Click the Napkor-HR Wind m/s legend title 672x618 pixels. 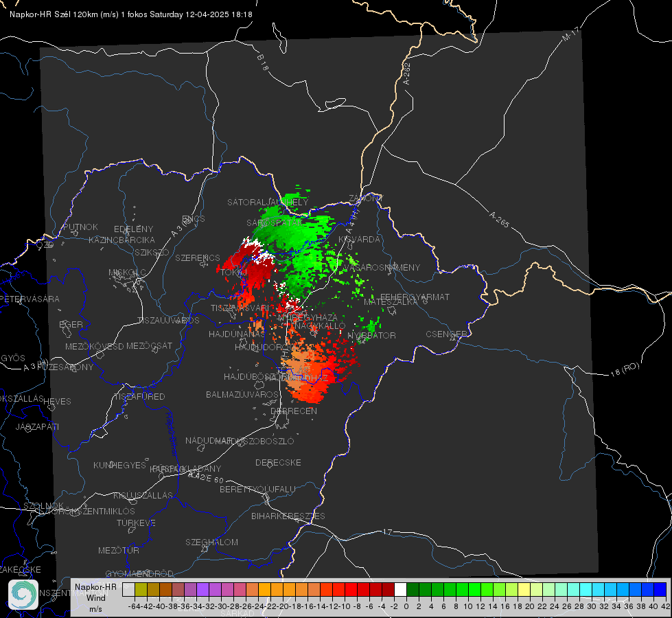click(x=95, y=597)
